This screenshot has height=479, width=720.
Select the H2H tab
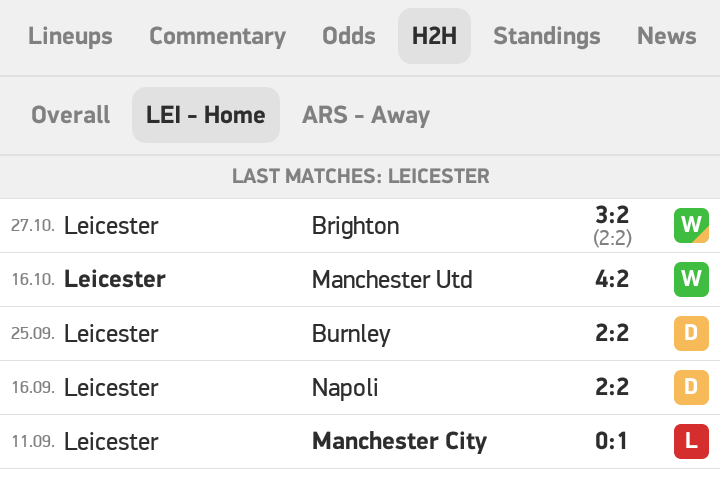(x=434, y=36)
